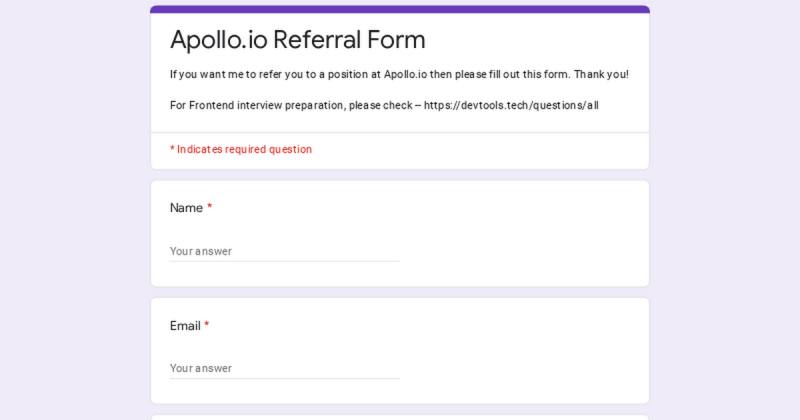Click the purple header bar above the title
This screenshot has height=420, width=800.
[x=400, y=9]
